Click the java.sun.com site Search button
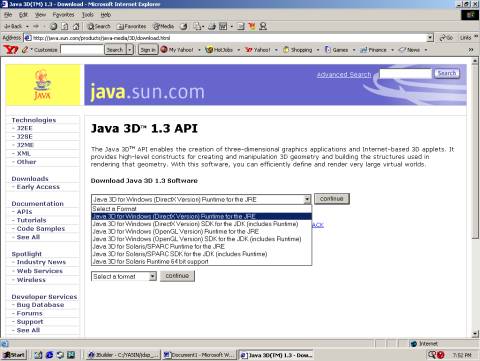 coord(447,73)
